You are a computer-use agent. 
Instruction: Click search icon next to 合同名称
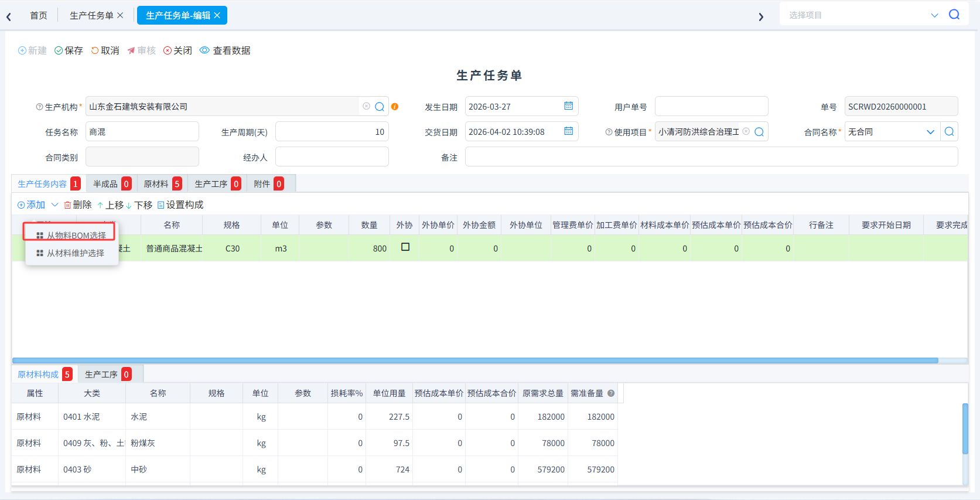(x=950, y=132)
